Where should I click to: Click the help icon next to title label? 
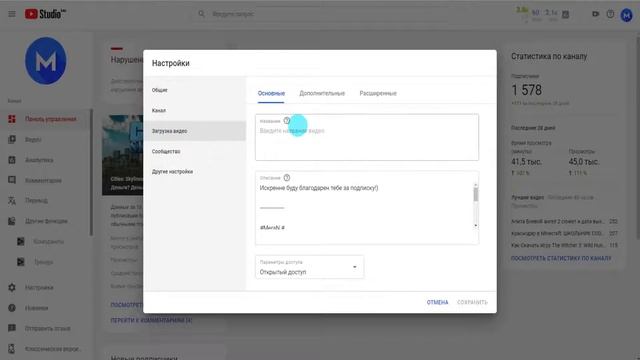(x=287, y=121)
